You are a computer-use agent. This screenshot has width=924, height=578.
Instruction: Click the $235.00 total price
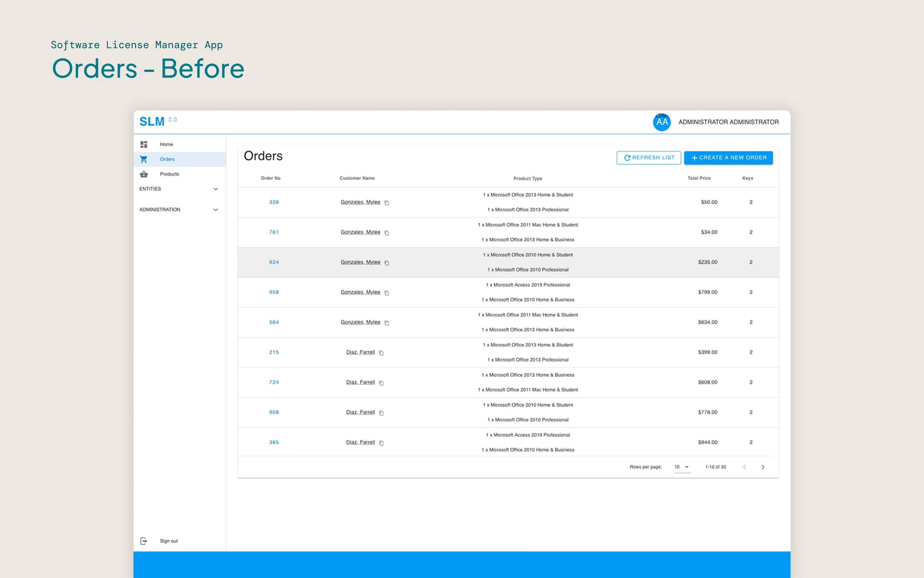point(707,262)
